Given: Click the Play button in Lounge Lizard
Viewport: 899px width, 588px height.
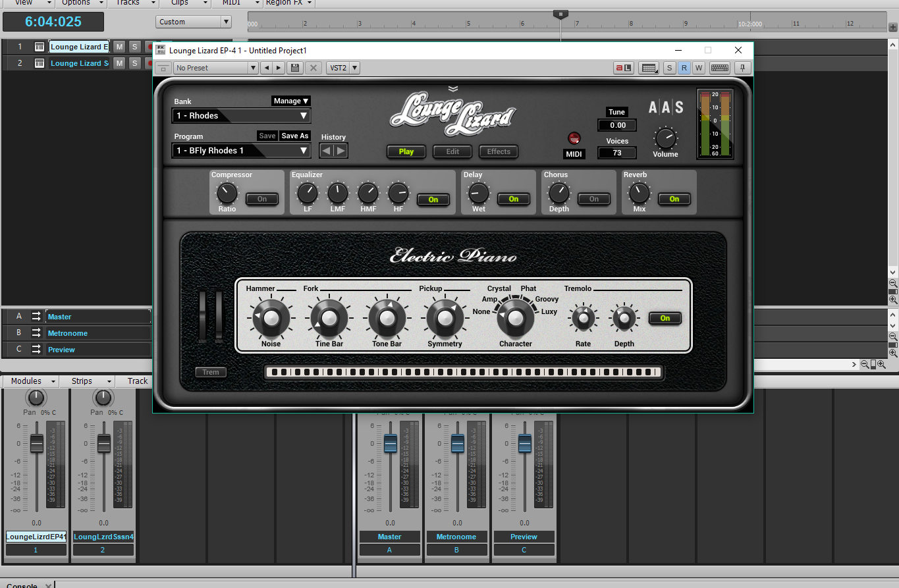Looking at the screenshot, I should pos(406,151).
